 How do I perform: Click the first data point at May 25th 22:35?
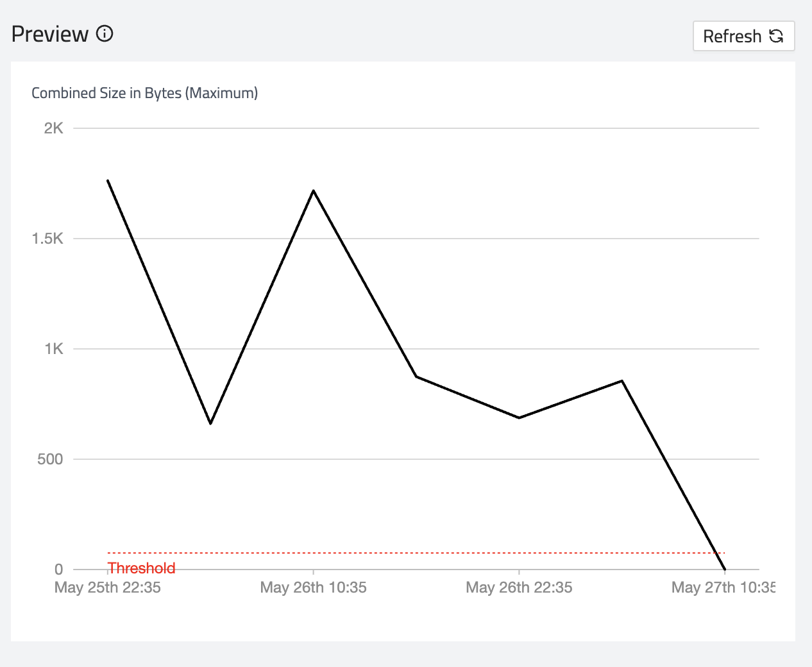108,181
